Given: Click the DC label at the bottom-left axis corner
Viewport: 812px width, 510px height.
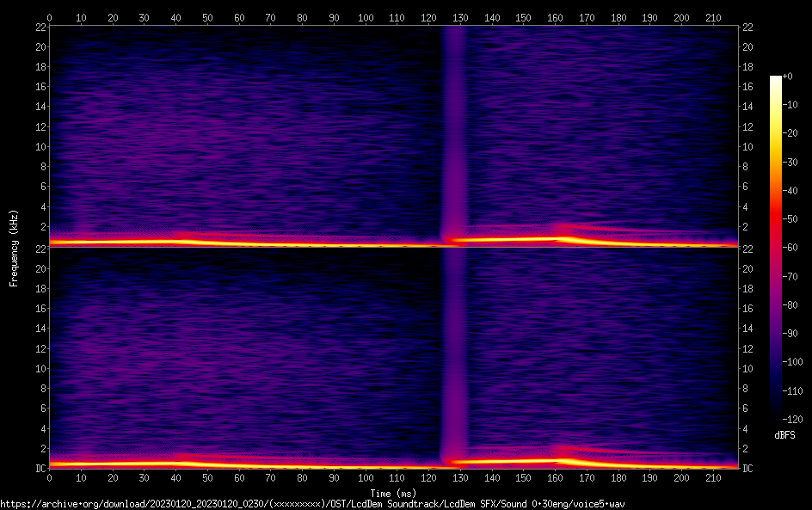Looking at the screenshot, I should coord(40,469).
